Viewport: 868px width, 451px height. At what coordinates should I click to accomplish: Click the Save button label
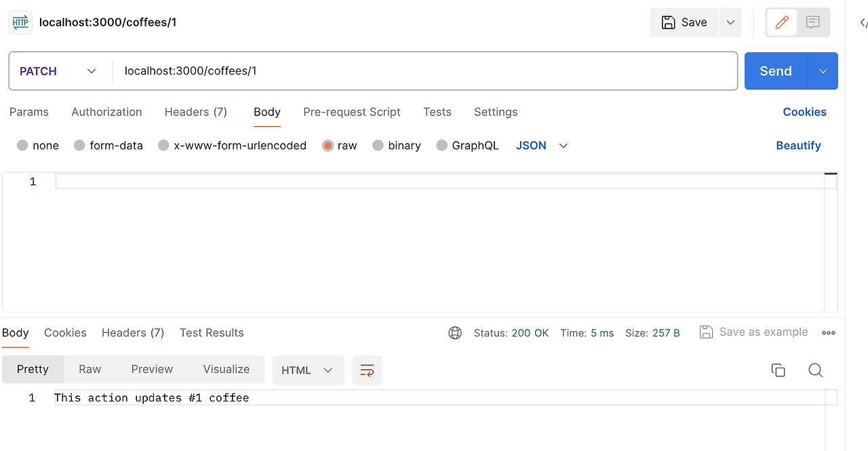(x=694, y=22)
